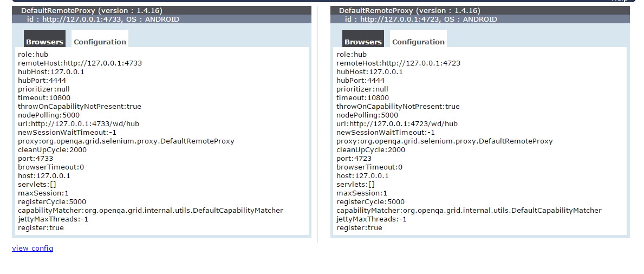Click the proxy id header for http://127.0.0.1:4733

tap(161, 19)
